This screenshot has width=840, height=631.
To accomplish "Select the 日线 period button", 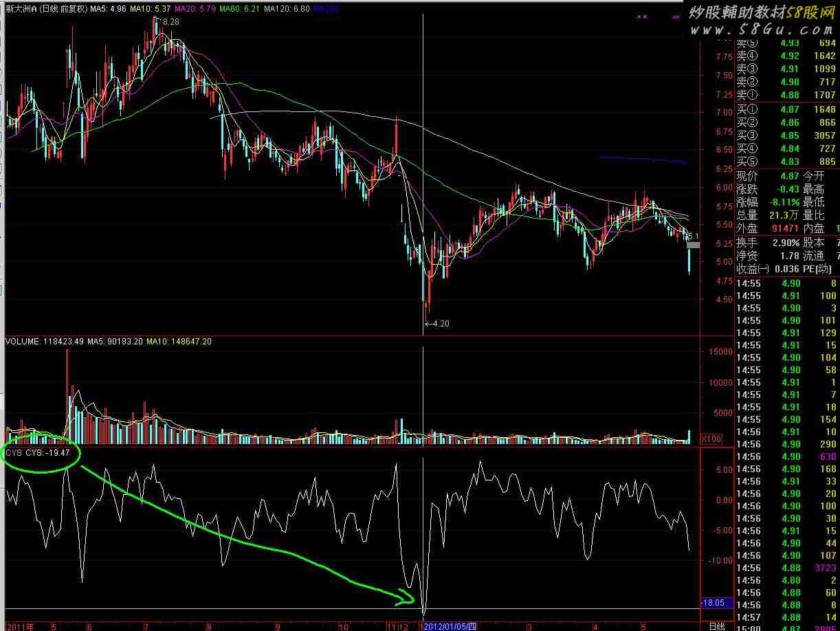I will click(716, 626).
